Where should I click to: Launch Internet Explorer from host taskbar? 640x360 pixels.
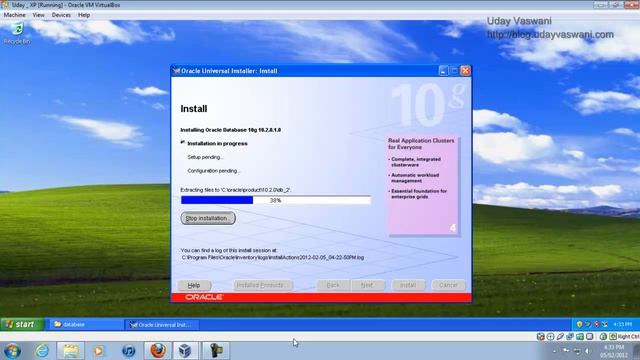point(42,351)
